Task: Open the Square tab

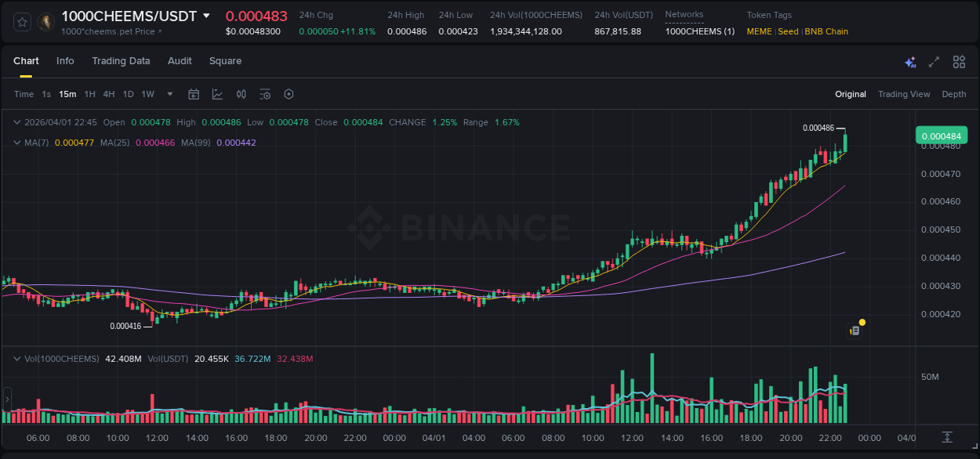Action: [x=225, y=61]
